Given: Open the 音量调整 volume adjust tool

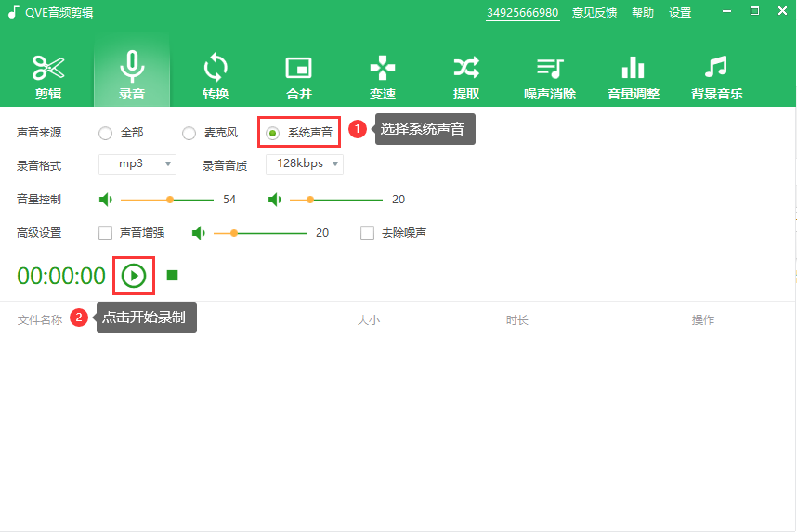Looking at the screenshot, I should pyautogui.click(x=633, y=74).
